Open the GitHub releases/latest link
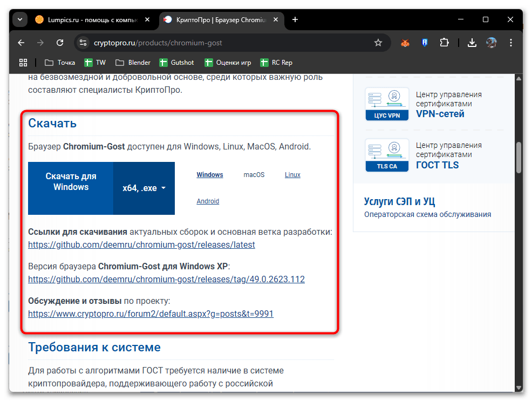 point(141,244)
